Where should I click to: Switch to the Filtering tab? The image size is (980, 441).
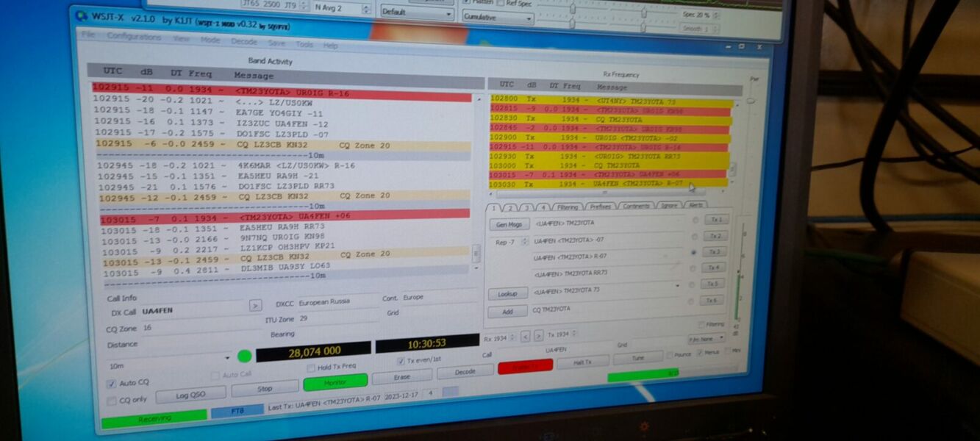[x=566, y=207]
